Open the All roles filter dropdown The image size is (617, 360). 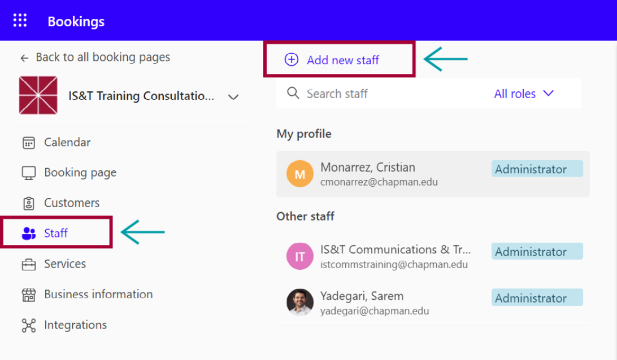(x=524, y=94)
